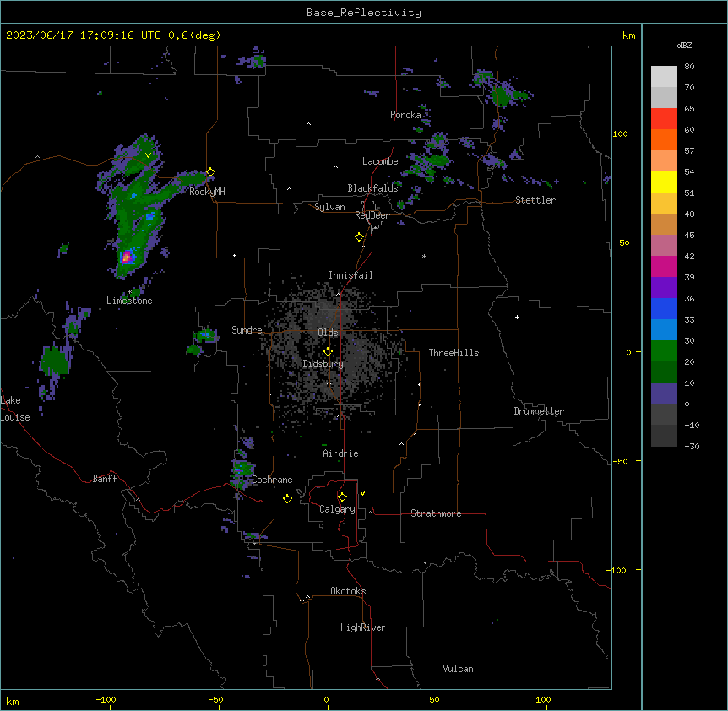Click the Innisfail label
Image resolution: width=728 pixels, height=711 pixels.
(x=350, y=275)
